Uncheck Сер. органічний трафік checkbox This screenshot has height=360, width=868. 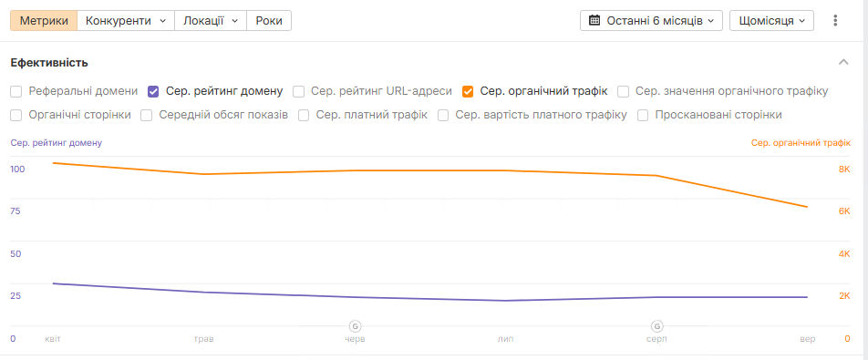tap(468, 91)
